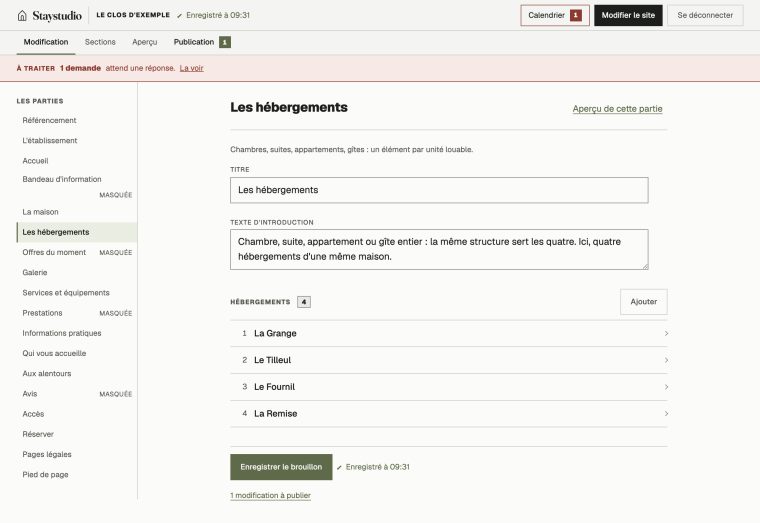Image resolution: width=760 pixels, height=523 pixels.
Task: Focus the Titre input field
Action: coord(439,190)
